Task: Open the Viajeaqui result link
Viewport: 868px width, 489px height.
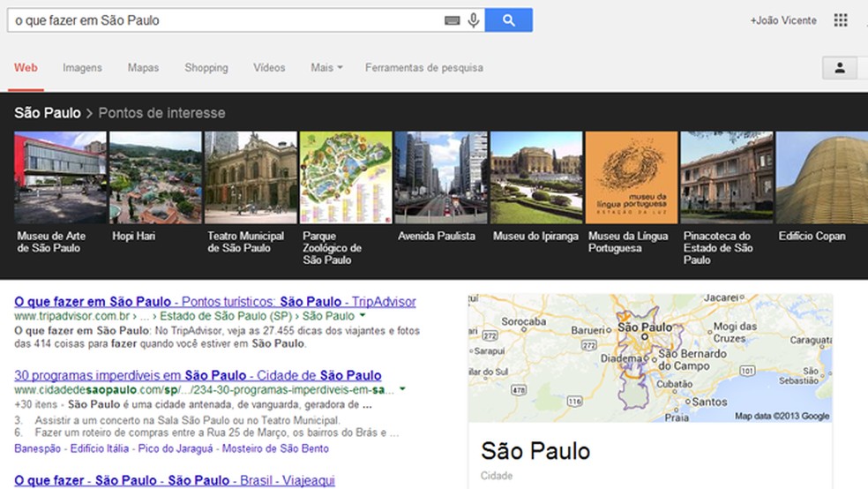Action: point(175,480)
